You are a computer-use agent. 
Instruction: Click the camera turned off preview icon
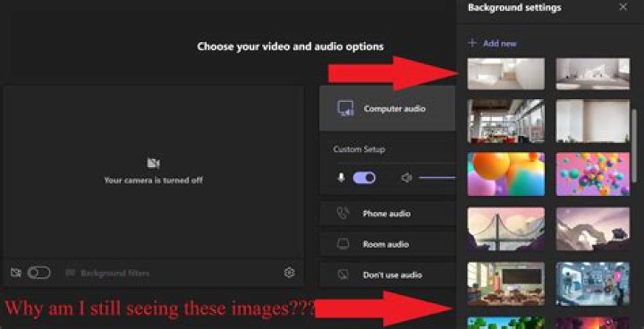click(x=153, y=164)
